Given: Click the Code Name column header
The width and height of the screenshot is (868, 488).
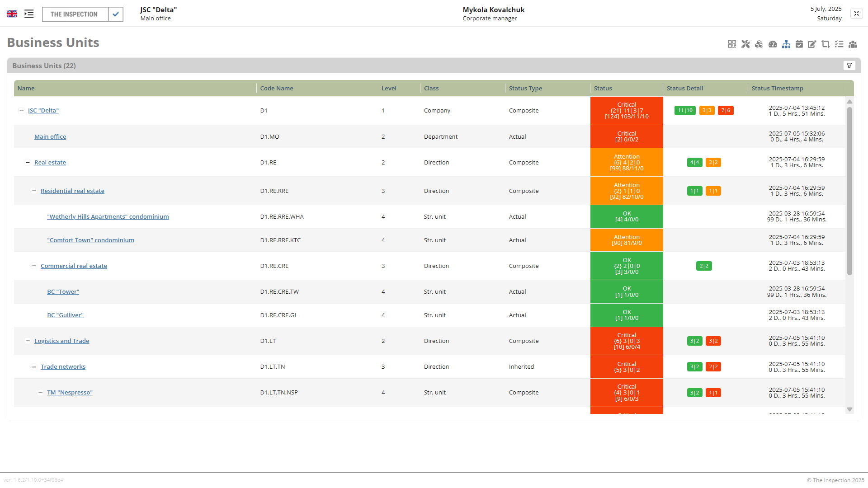Looking at the screenshot, I should click(x=277, y=88).
